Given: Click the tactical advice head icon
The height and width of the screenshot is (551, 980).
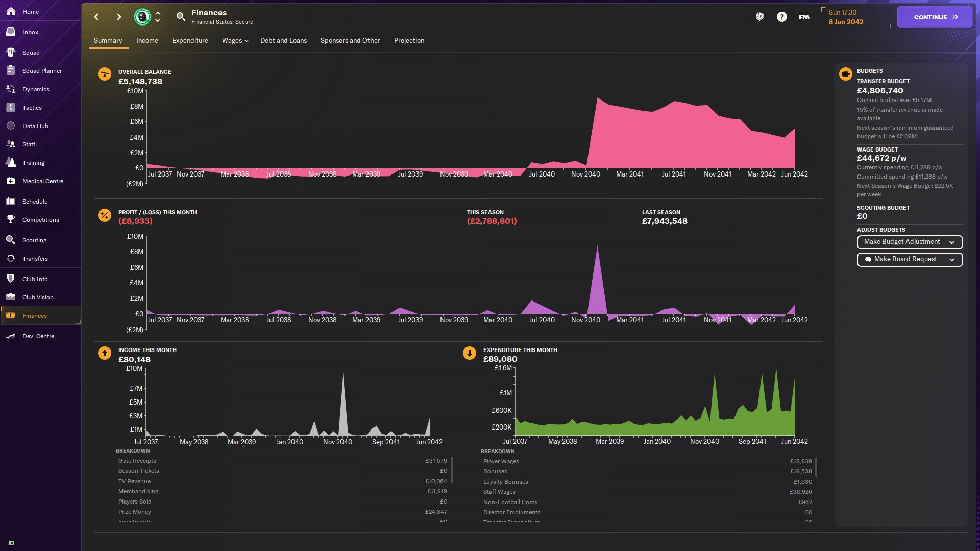Looking at the screenshot, I should [759, 17].
